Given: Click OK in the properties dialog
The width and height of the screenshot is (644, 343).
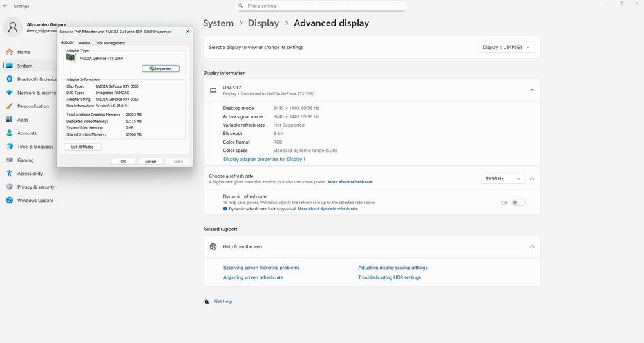Looking at the screenshot, I should pos(123,162).
